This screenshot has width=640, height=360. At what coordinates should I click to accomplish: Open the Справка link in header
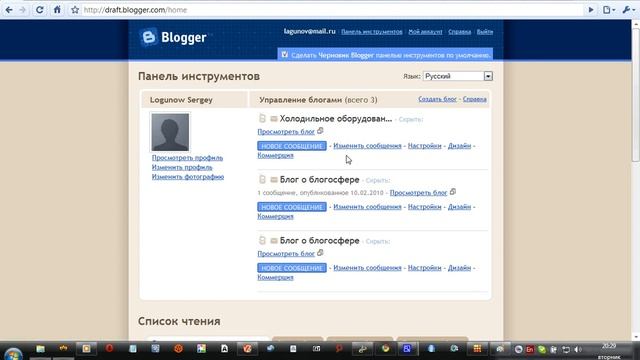pos(460,32)
